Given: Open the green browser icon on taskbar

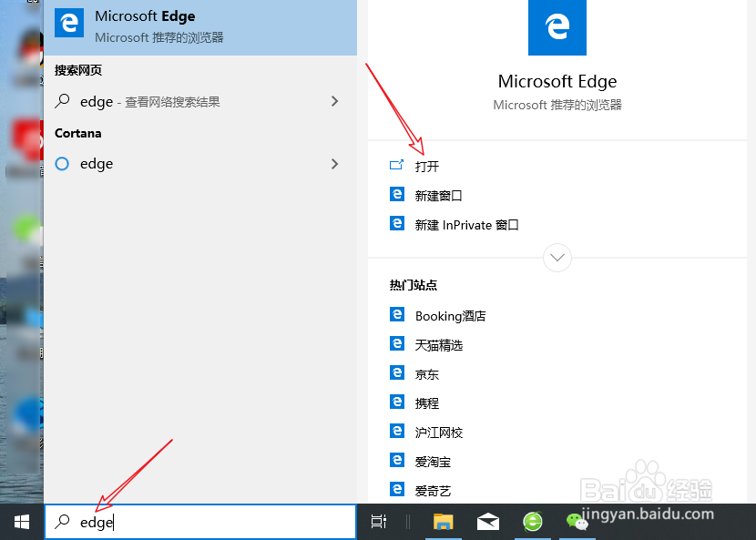Looking at the screenshot, I should 533,522.
